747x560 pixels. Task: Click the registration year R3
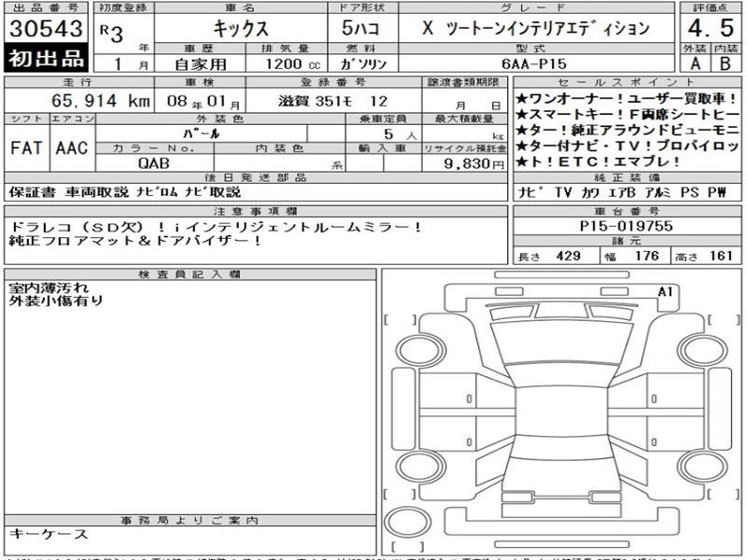(x=111, y=33)
